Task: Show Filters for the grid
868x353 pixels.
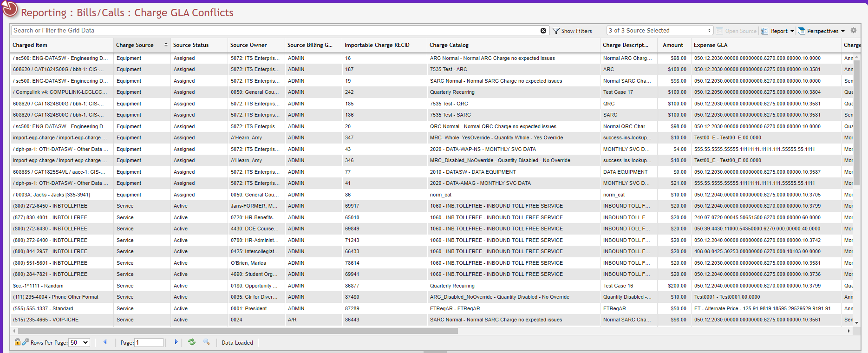Action: click(572, 31)
